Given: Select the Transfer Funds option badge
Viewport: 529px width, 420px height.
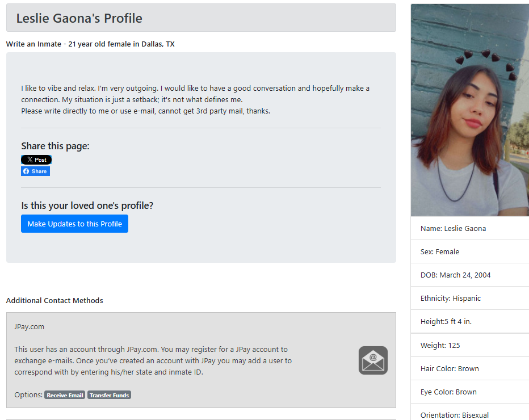Looking at the screenshot, I should pos(110,395).
